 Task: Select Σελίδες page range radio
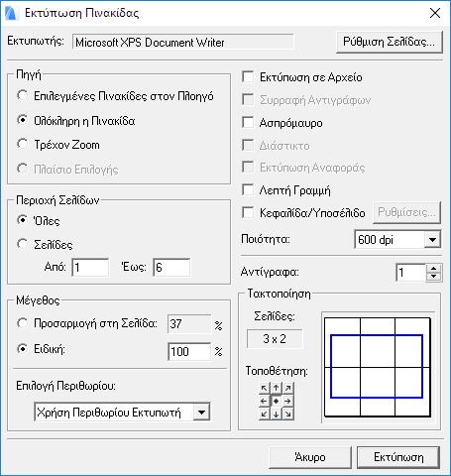tap(23, 244)
